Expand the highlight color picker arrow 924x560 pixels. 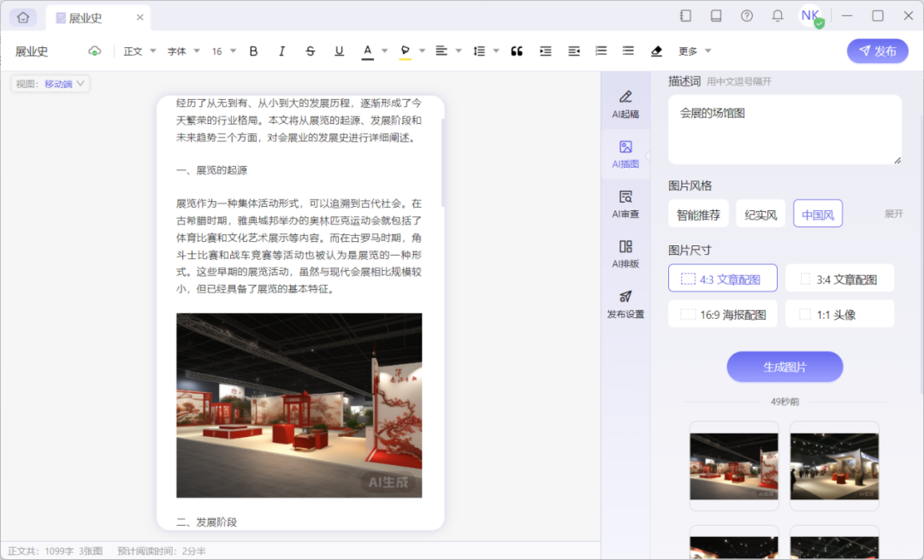click(422, 51)
